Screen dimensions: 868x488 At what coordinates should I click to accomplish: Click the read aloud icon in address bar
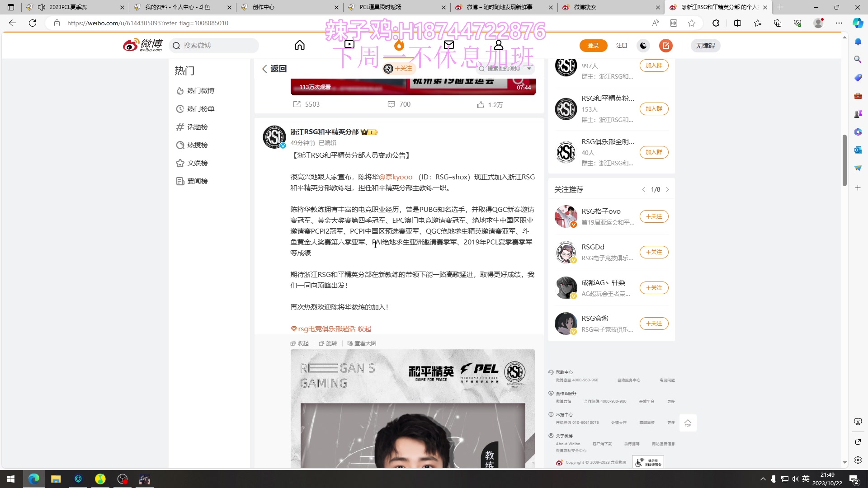655,23
